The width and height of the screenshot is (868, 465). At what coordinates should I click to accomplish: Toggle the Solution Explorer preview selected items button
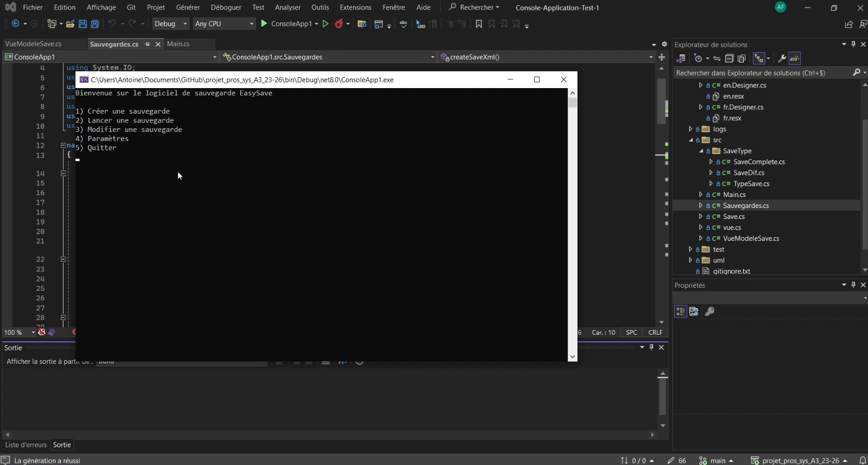tap(794, 58)
